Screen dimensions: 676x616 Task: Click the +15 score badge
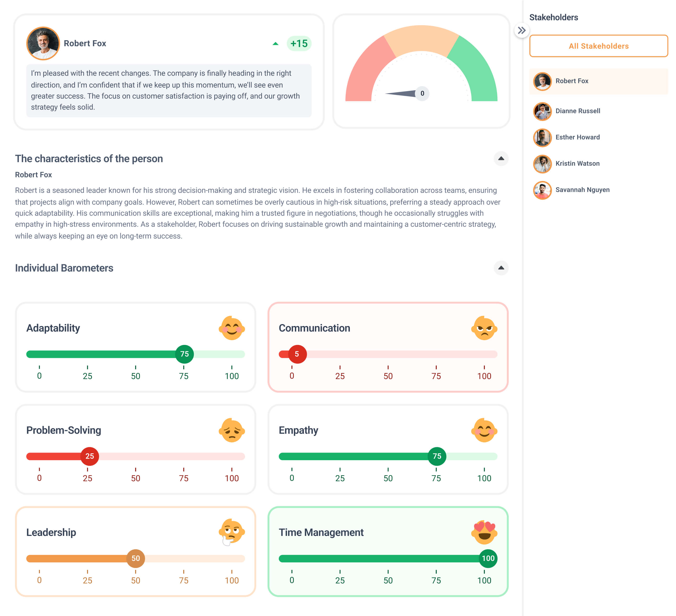pyautogui.click(x=299, y=44)
